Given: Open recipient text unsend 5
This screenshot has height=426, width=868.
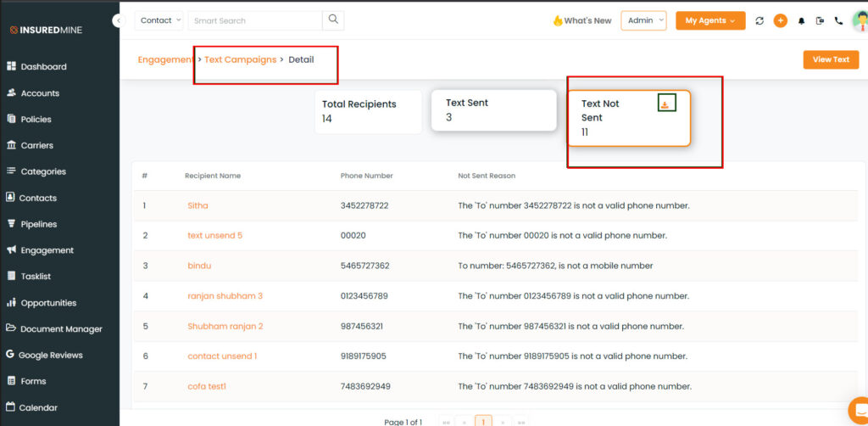Looking at the screenshot, I should click(214, 235).
